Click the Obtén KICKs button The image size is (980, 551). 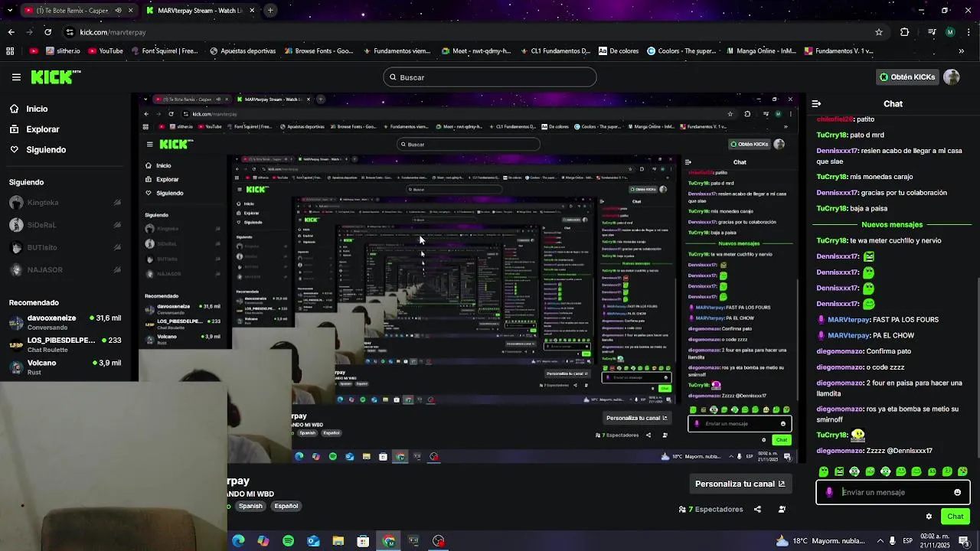(907, 77)
